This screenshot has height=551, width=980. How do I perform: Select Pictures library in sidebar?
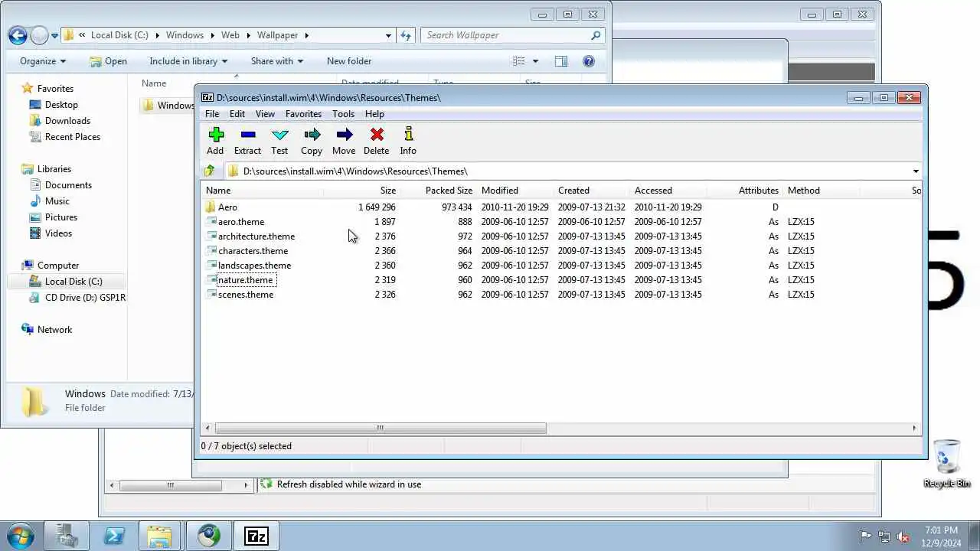[x=61, y=217]
